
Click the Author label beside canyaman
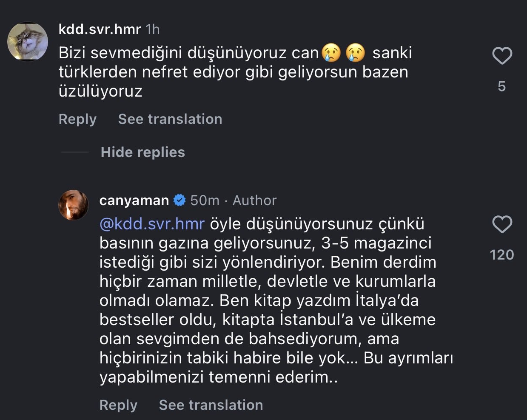[254, 200]
